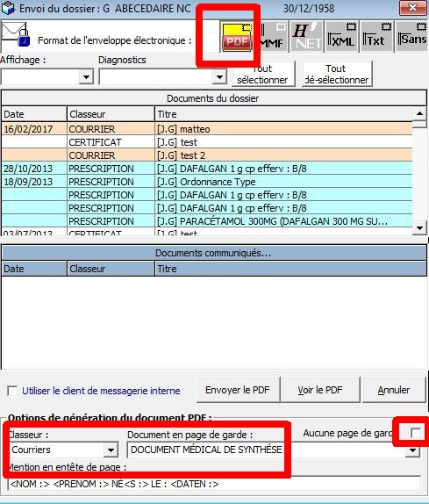Select the Txt envelope format icon
Image resolution: width=429 pixels, height=504 pixels.
[x=376, y=36]
